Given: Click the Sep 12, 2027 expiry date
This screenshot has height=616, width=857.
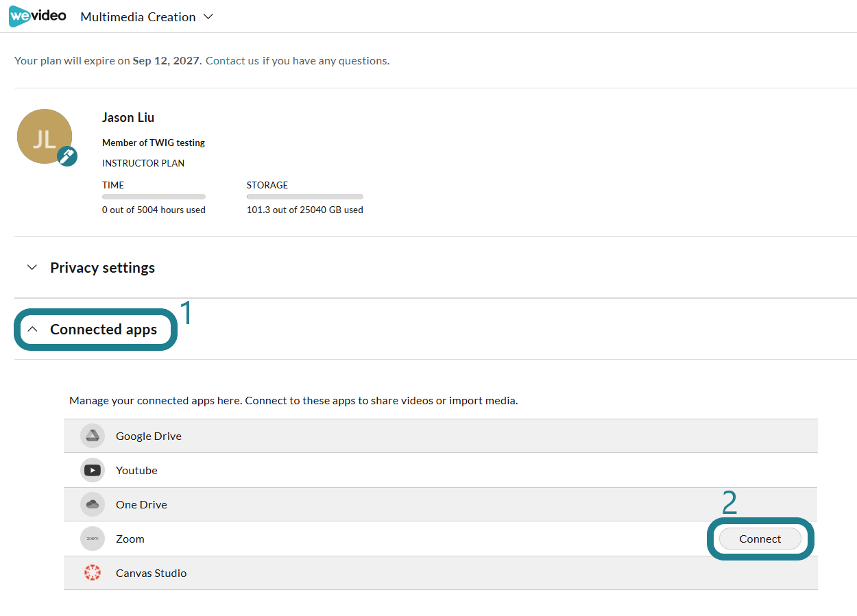Looking at the screenshot, I should (x=167, y=60).
